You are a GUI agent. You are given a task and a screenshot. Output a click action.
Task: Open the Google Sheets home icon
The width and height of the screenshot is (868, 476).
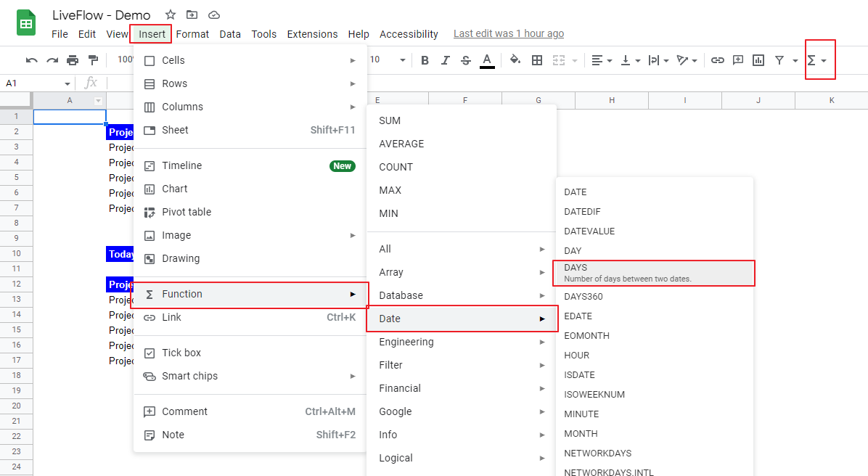tap(25, 22)
